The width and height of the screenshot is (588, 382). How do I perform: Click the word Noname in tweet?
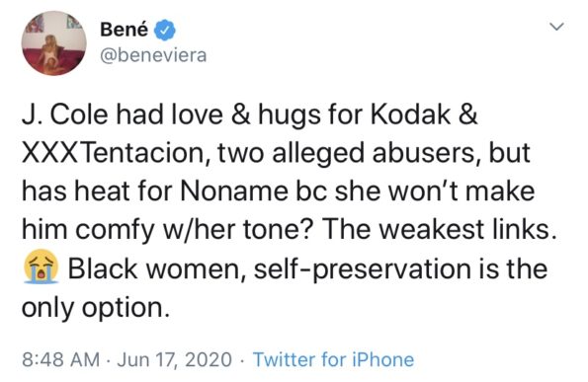234,191
